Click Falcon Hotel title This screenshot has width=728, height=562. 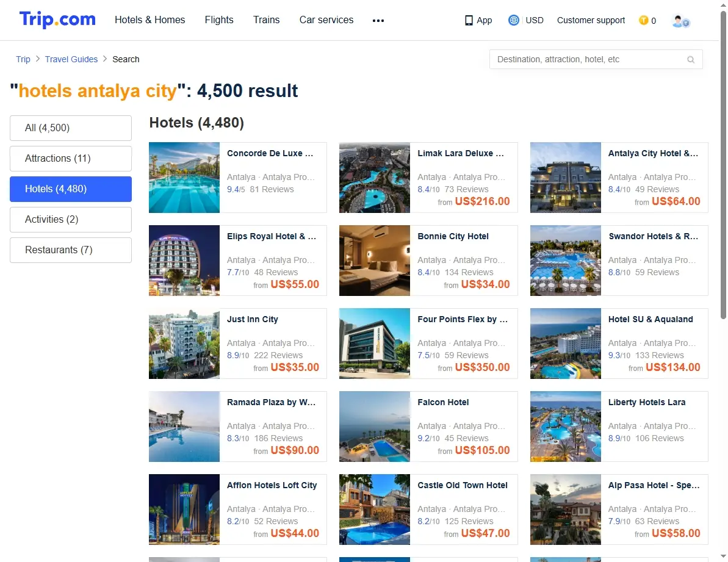tap(443, 402)
